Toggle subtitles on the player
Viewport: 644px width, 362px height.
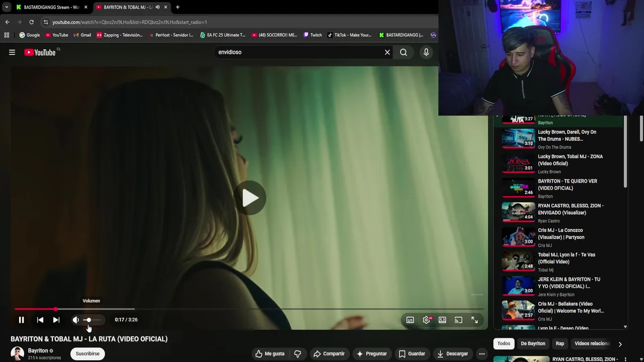coord(410,320)
